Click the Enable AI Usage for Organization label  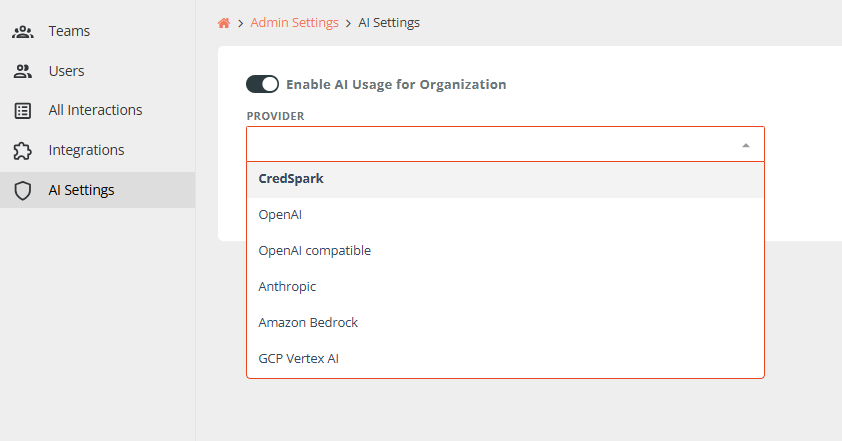pyautogui.click(x=396, y=84)
